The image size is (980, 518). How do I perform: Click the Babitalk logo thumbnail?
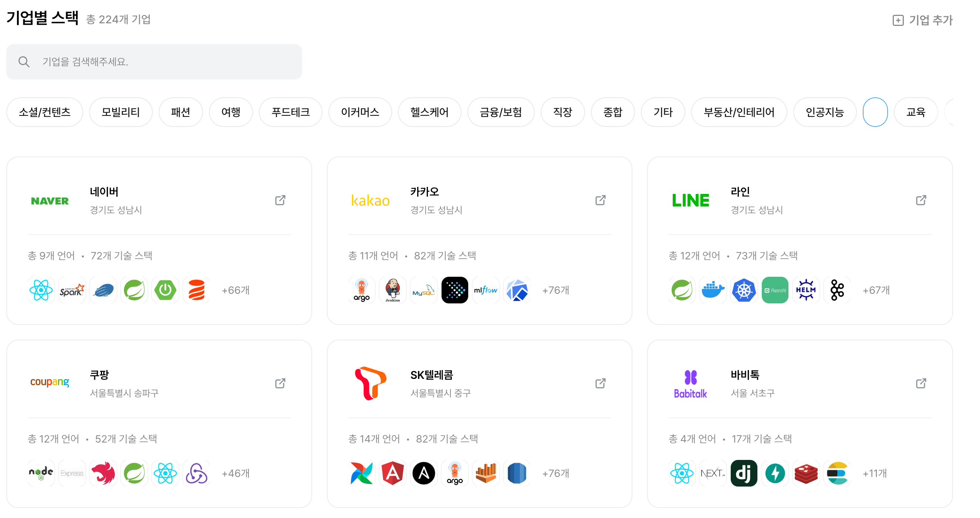690,384
